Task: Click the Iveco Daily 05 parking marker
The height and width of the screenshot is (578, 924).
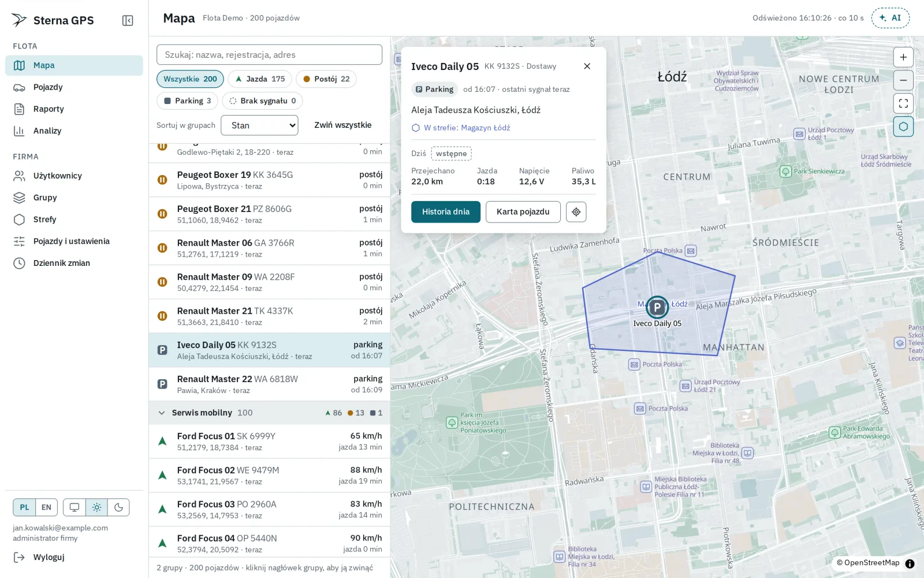Action: tap(657, 307)
